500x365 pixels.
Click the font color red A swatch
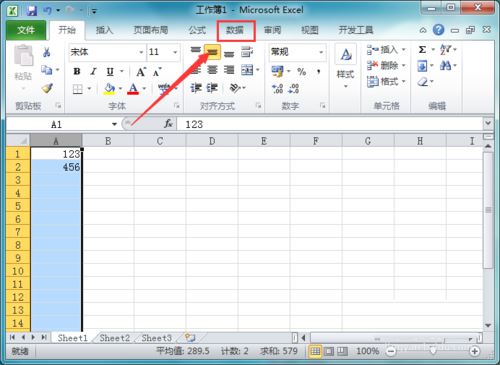coord(133,89)
